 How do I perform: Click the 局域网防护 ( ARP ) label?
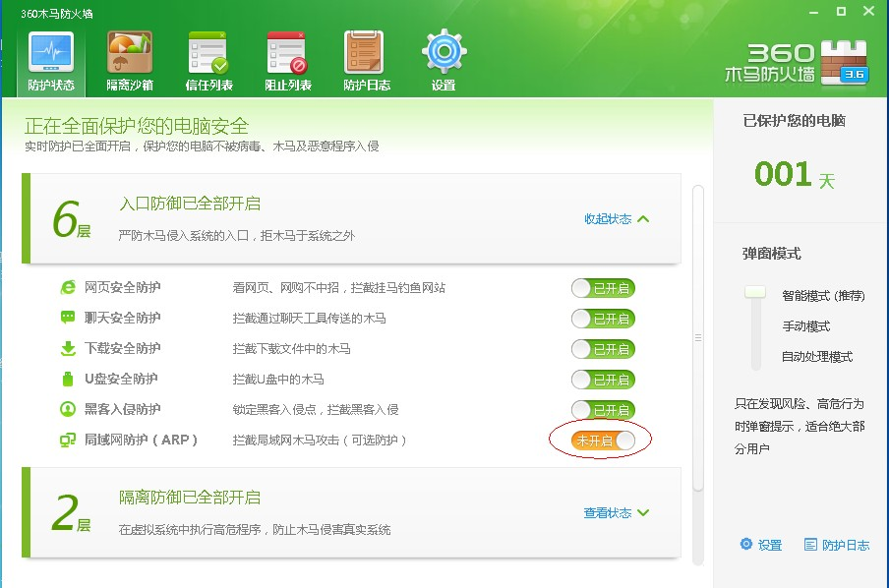[x=141, y=440]
